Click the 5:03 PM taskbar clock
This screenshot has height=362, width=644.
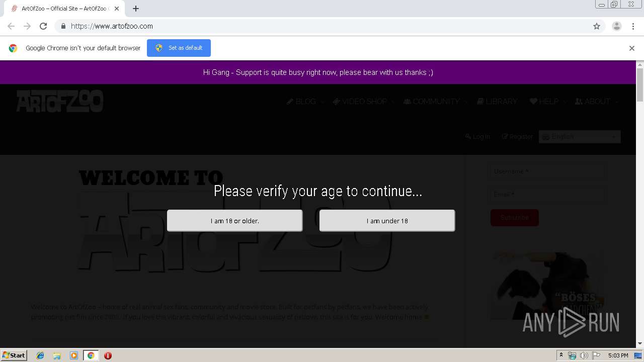coord(618,355)
